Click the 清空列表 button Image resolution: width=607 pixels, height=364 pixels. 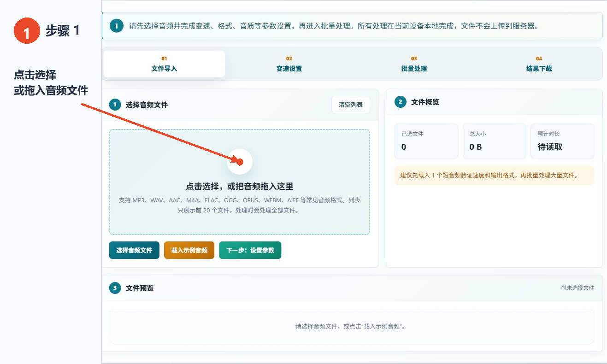coord(351,105)
